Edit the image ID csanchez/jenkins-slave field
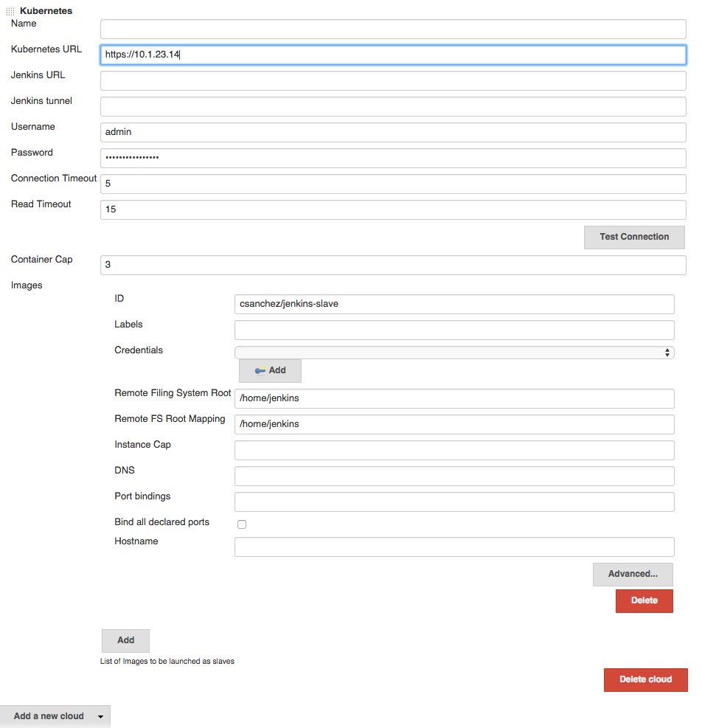This screenshot has height=728, width=702. pyautogui.click(x=453, y=304)
